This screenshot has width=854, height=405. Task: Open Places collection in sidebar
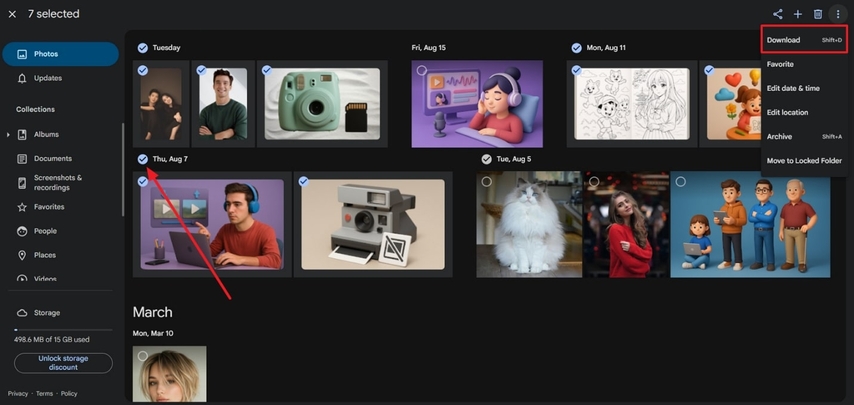tap(45, 255)
